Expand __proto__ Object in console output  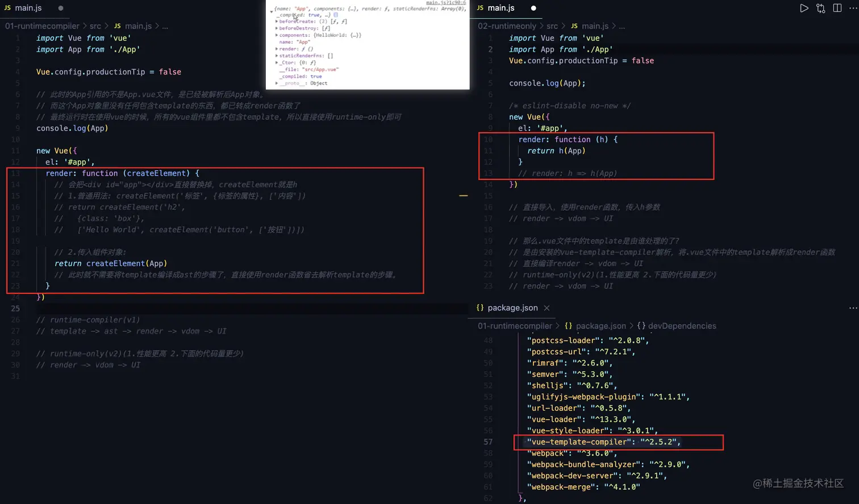277,83
